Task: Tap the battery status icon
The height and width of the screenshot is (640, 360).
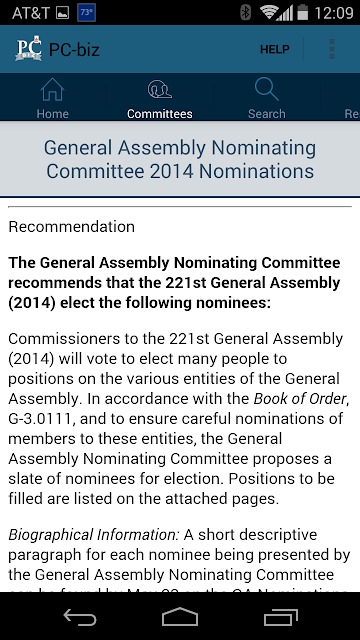Action: [302, 13]
